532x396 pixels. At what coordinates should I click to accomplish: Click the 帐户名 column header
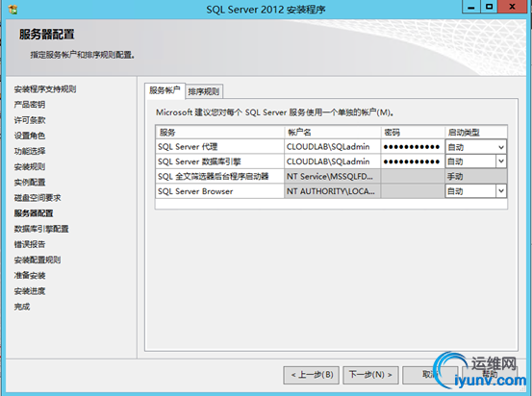click(x=332, y=133)
